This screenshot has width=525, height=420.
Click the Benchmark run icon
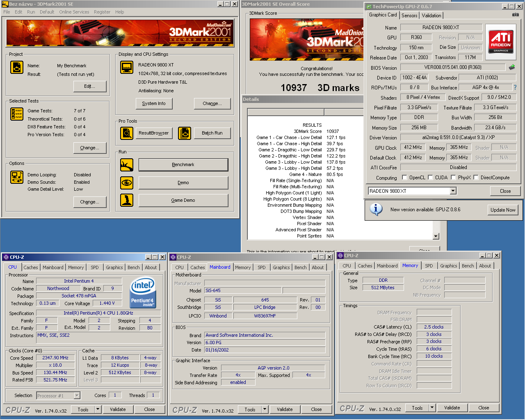pos(127,165)
